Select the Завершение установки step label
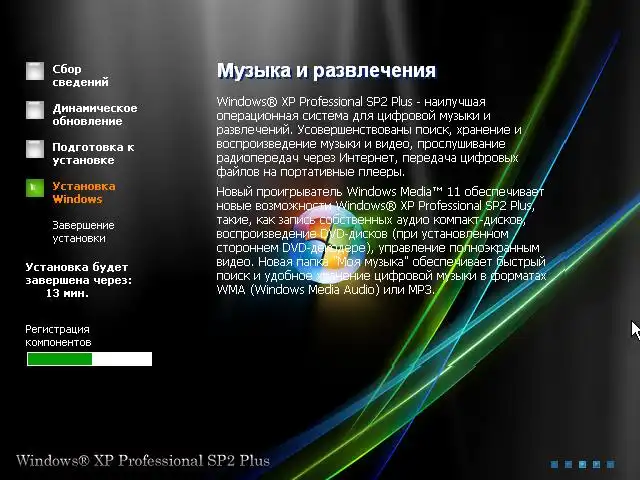This screenshot has height=480, width=640. pyautogui.click(x=83, y=232)
